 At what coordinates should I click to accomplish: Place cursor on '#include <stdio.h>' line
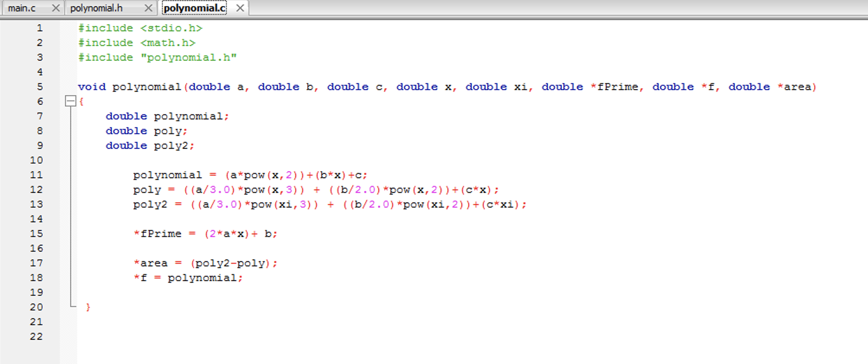pyautogui.click(x=140, y=28)
